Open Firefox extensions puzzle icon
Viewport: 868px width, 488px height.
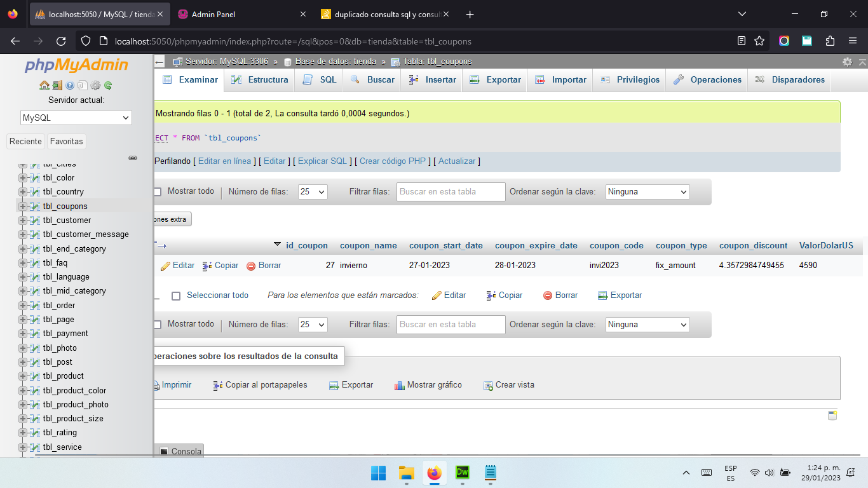[x=830, y=41]
